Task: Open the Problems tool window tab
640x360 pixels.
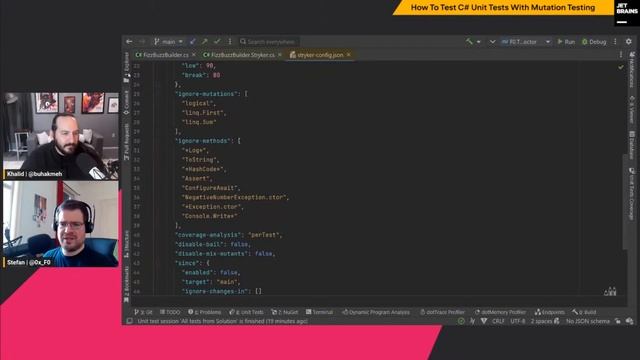Action: pyautogui.click(x=204, y=312)
